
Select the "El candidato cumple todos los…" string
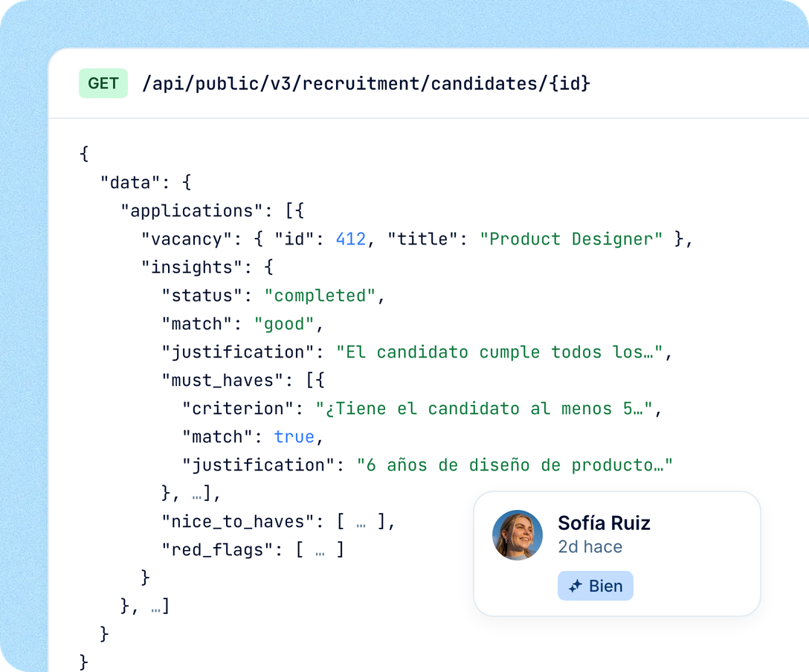500,352
